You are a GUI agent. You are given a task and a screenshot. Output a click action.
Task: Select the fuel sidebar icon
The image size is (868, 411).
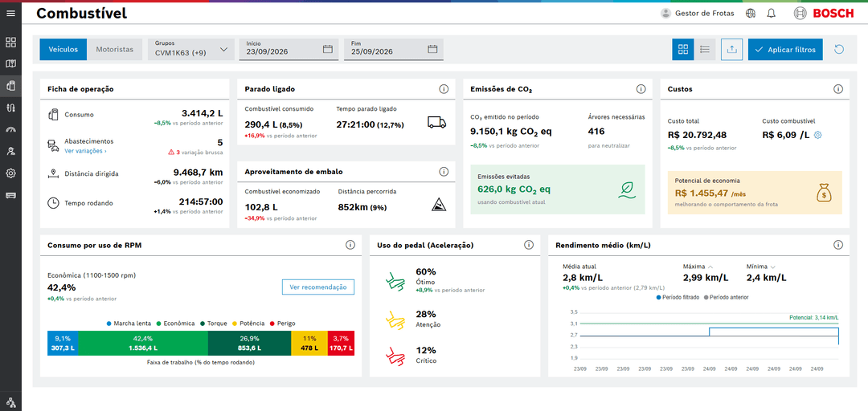pos(10,86)
